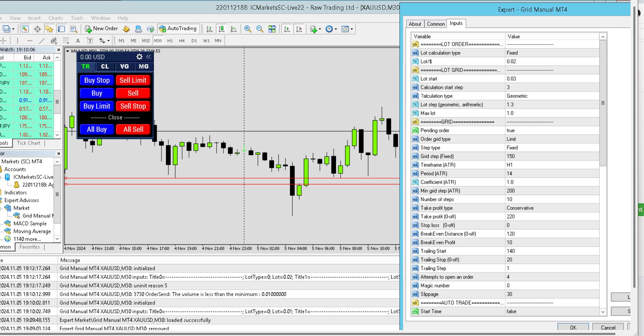Toggle AutoTrading on the toolbar
The height and width of the screenshot is (336, 644).
click(178, 29)
